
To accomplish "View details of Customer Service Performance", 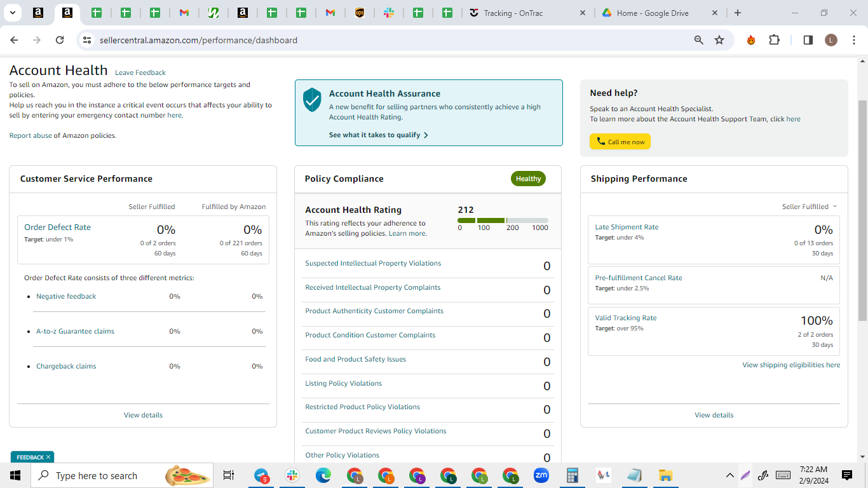I will click(143, 415).
